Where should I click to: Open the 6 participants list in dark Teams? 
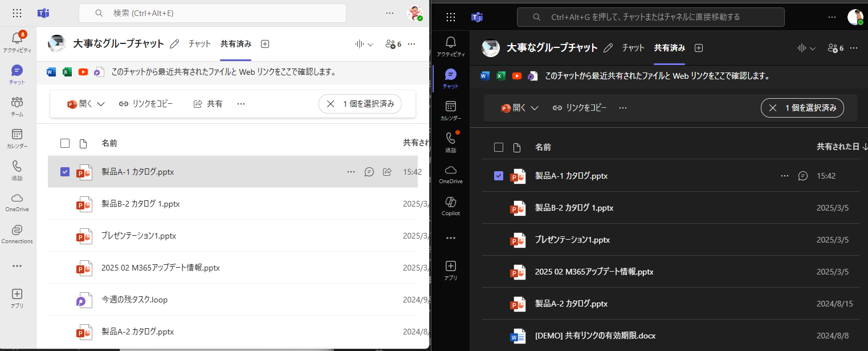pyautogui.click(x=836, y=48)
